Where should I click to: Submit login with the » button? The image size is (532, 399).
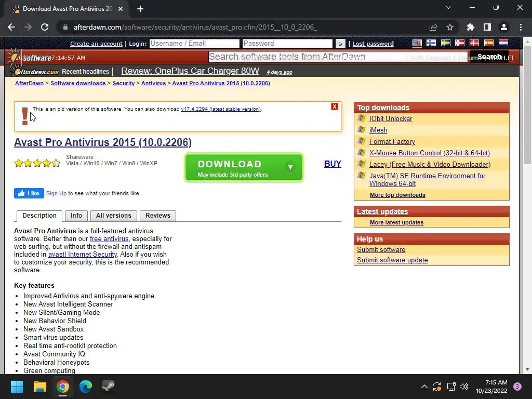tap(340, 44)
